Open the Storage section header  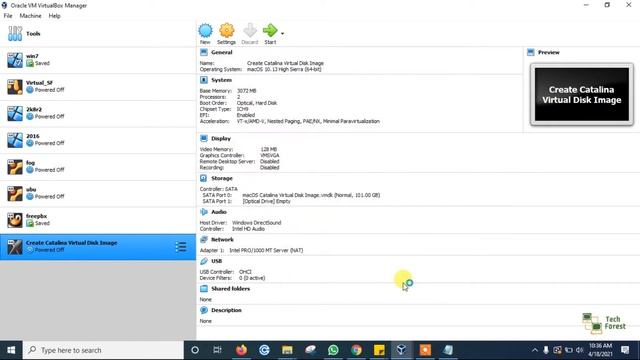click(222, 178)
